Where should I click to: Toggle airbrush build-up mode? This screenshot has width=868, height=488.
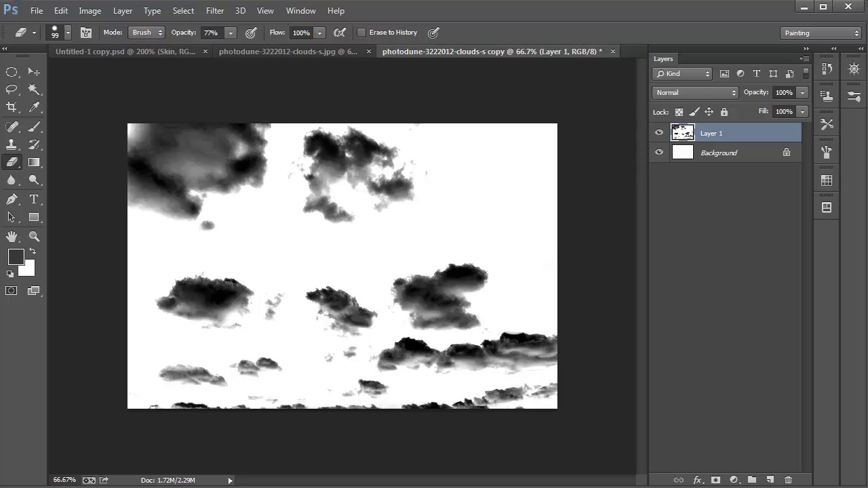(340, 33)
